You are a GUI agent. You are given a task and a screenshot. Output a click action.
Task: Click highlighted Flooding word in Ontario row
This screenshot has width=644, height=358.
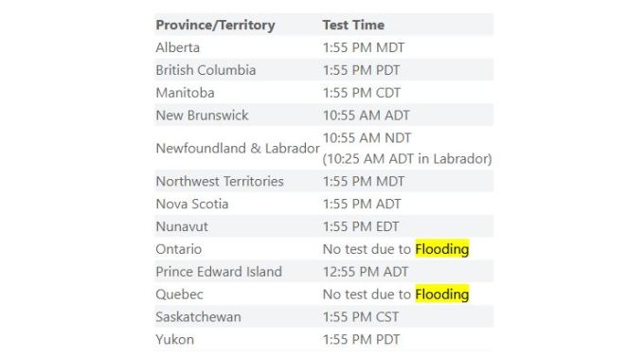pyautogui.click(x=442, y=249)
